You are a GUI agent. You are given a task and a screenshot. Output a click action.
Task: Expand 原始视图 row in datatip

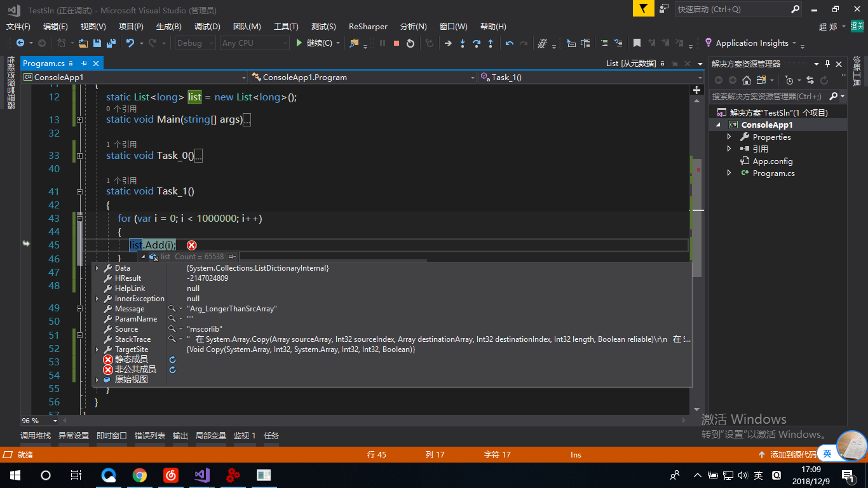(97, 380)
